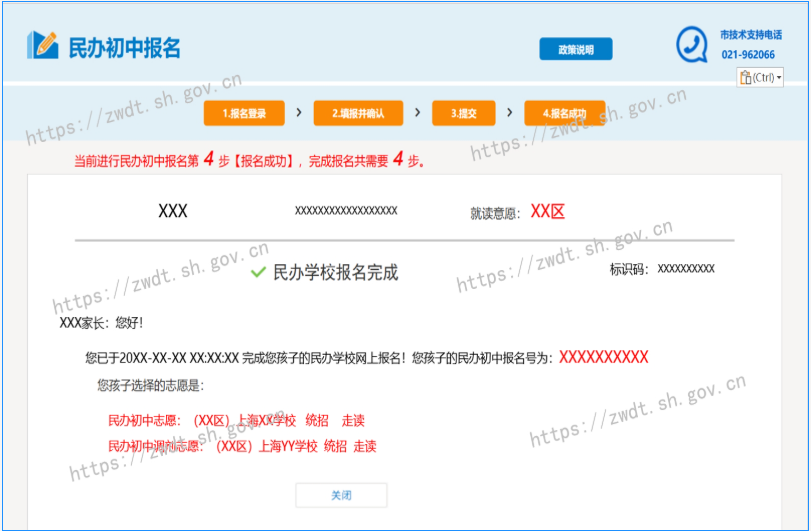Click the 民办初中调剂志愿 上海YY学校 line
Screen dimensions: 811x531
[x=242, y=446]
